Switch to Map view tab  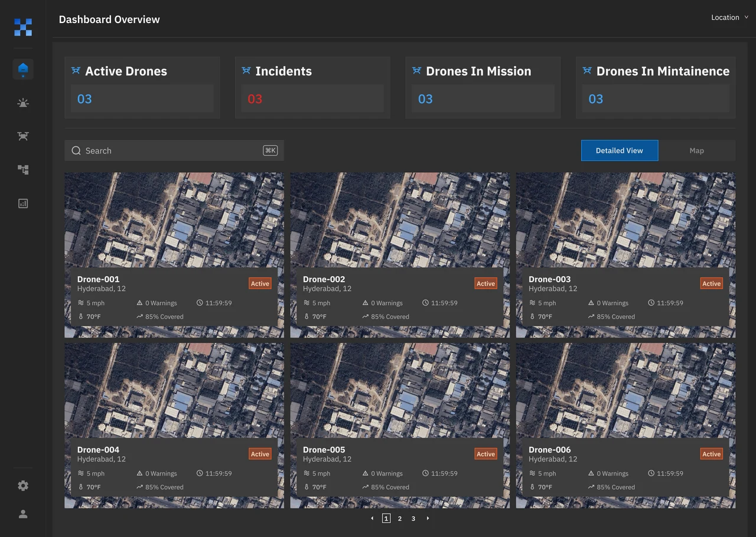pos(697,150)
